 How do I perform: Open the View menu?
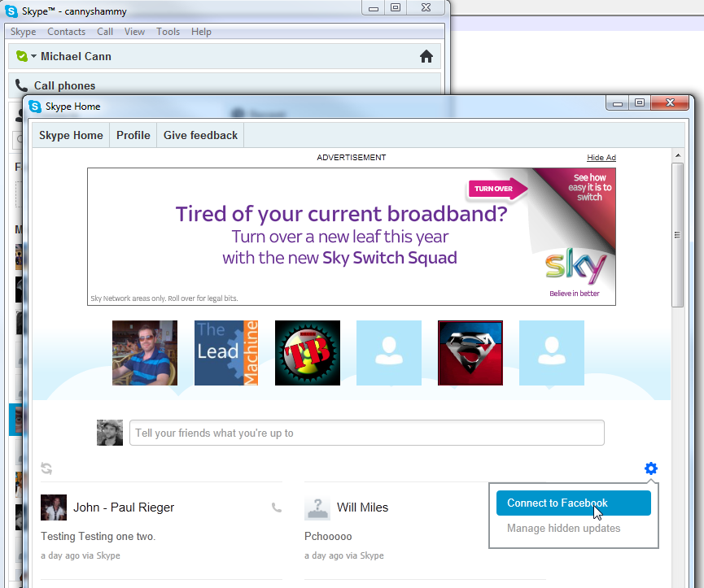coord(134,32)
